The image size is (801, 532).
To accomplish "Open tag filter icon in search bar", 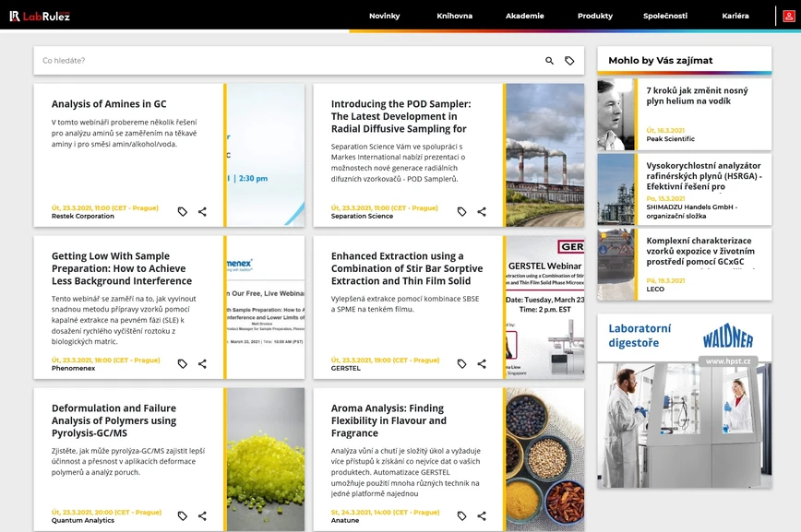I will tap(569, 61).
